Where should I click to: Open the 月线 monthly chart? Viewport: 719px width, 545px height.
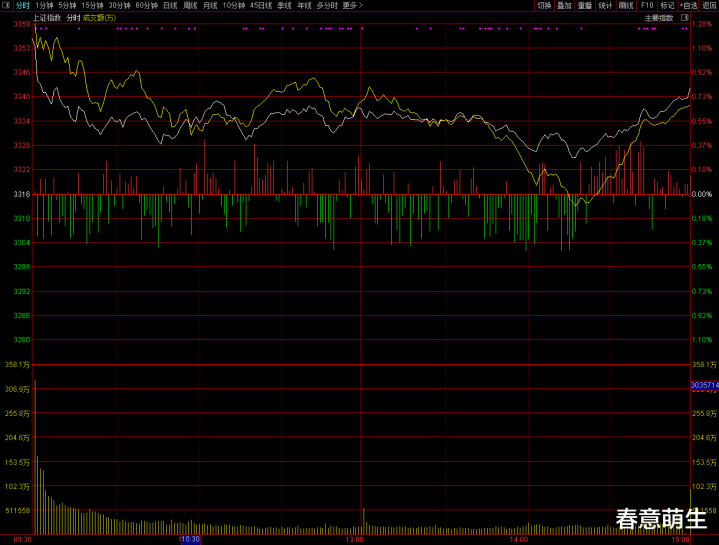coord(210,6)
